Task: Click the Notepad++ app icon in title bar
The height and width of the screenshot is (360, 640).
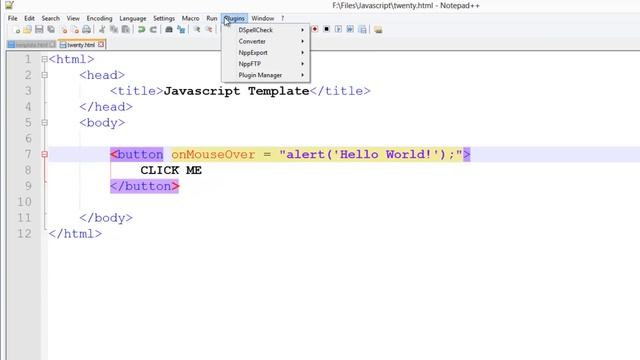Action: click(9, 5)
